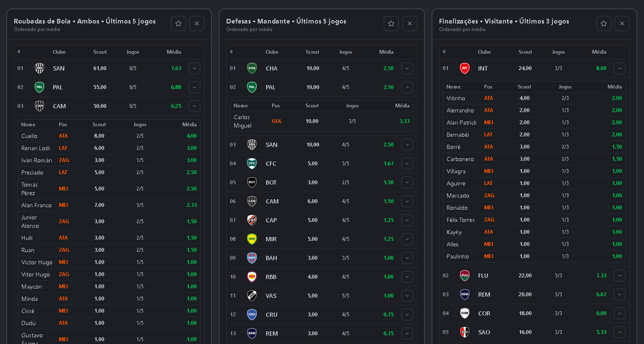Click the Botafogo crest in Defesas panel
This screenshot has height=344, width=644.
tap(251, 182)
